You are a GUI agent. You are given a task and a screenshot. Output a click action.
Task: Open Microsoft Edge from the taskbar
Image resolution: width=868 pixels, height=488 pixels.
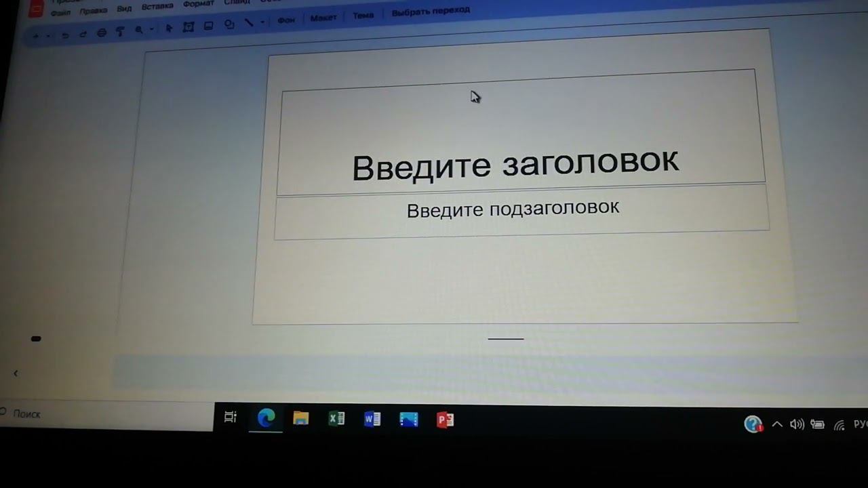pos(266,419)
